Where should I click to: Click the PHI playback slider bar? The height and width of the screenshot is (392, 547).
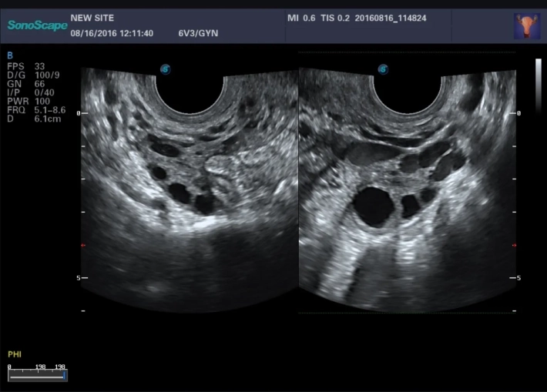point(38,375)
